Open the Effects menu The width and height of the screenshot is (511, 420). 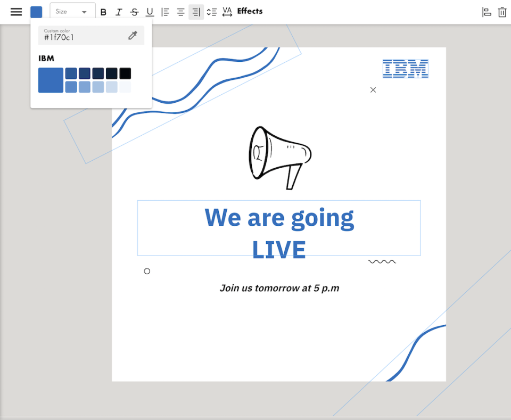coord(250,11)
